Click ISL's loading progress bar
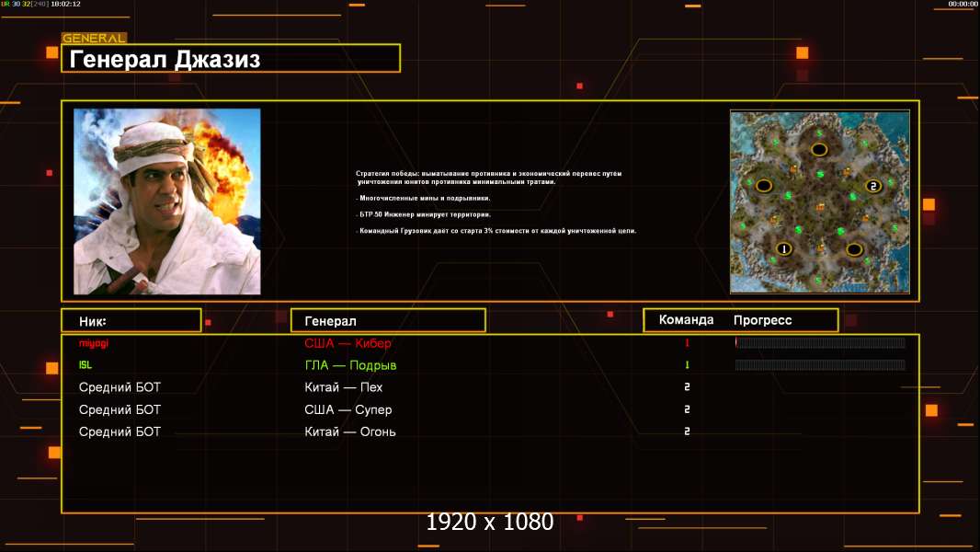The width and height of the screenshot is (980, 552). coord(820,365)
